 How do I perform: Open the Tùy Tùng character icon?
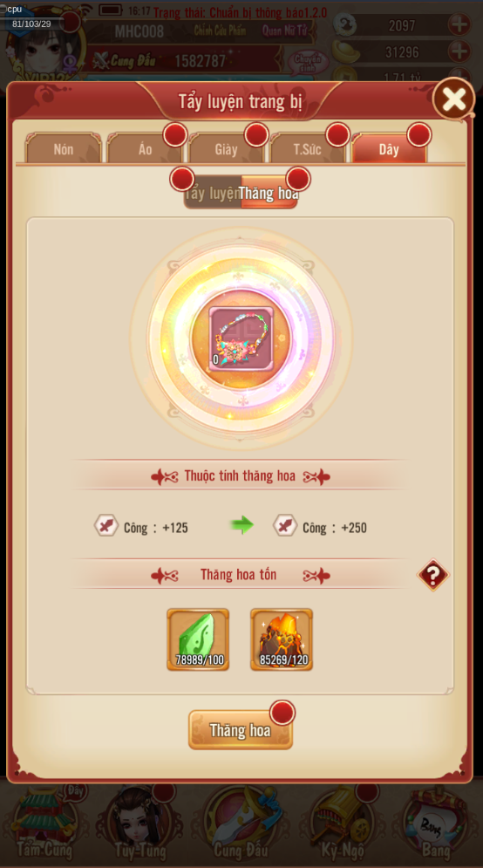[139, 824]
